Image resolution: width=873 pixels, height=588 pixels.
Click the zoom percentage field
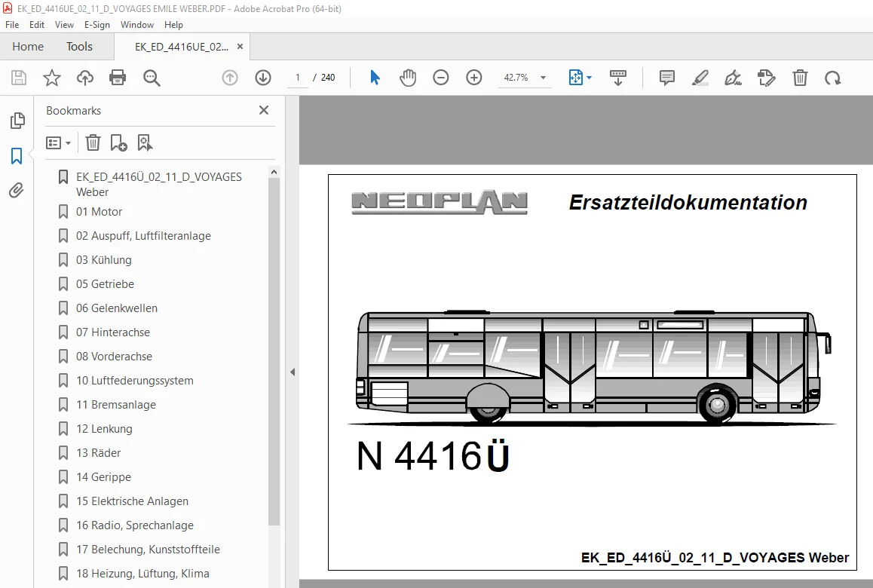click(x=516, y=78)
